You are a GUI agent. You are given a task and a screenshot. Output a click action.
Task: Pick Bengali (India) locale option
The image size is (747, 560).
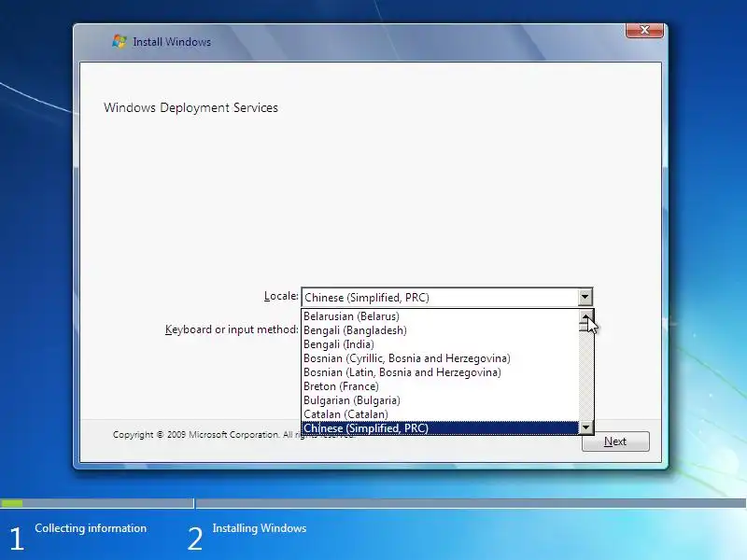pyautogui.click(x=440, y=344)
